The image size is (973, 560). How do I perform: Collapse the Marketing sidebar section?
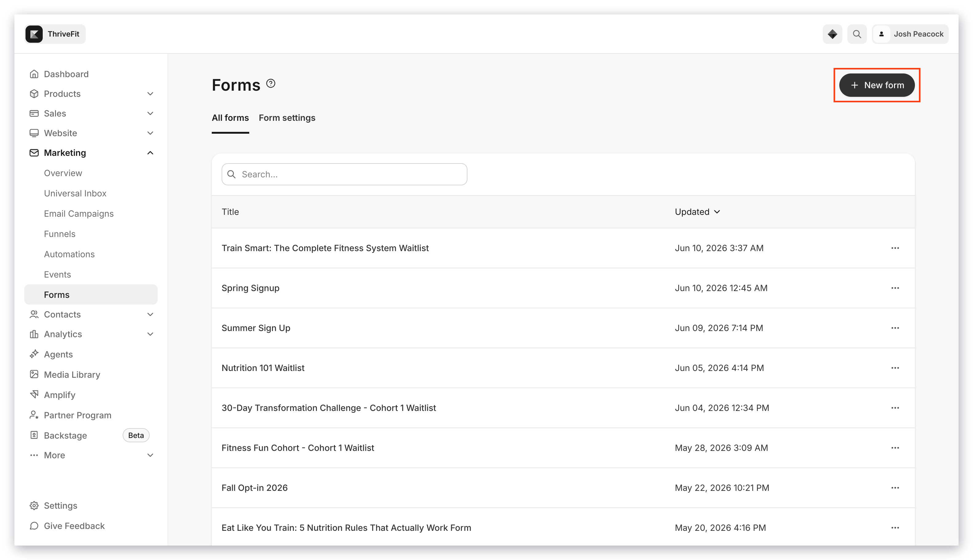[150, 153]
